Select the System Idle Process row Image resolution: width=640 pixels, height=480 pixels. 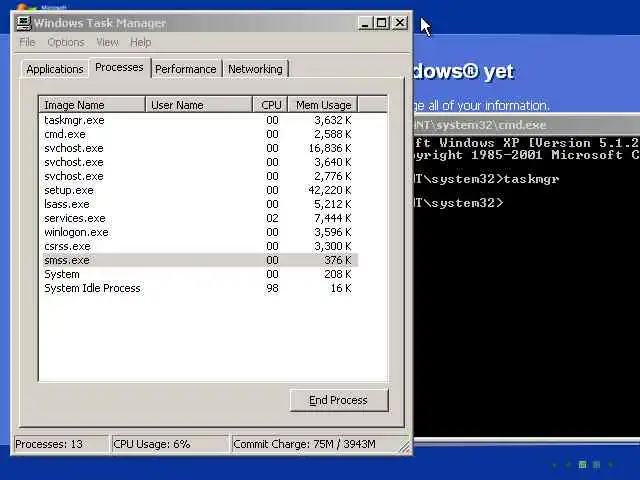[199, 288]
